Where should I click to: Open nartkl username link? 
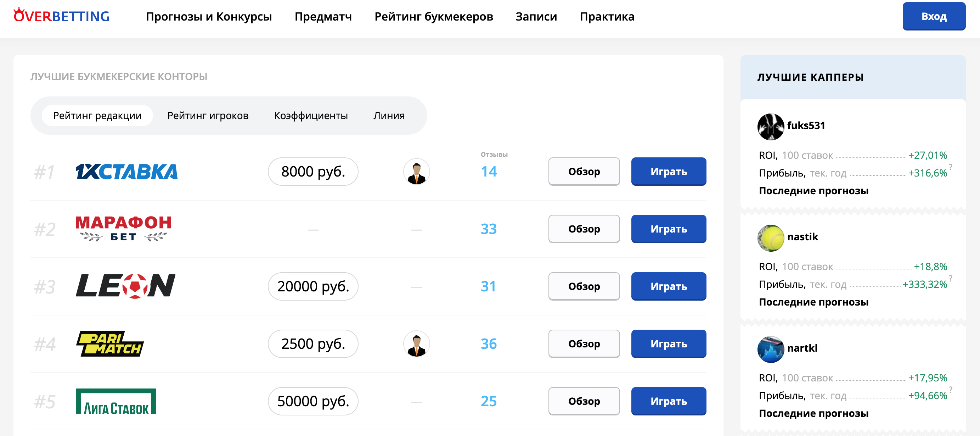(x=802, y=348)
